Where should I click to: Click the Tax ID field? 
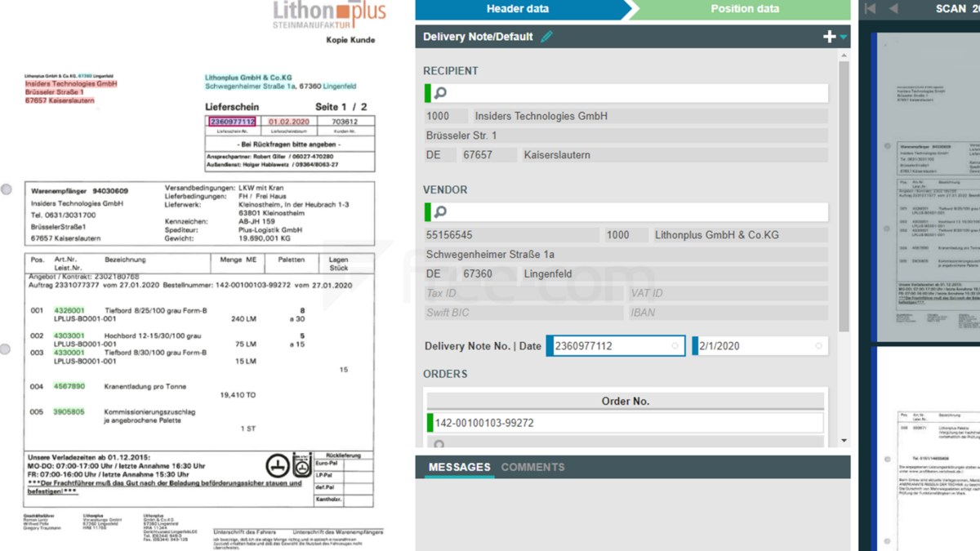[x=523, y=293]
